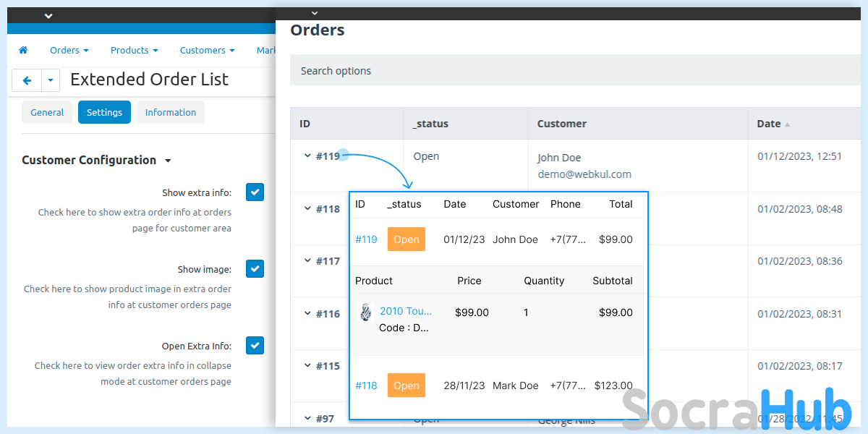Expand order #117 row chevron
Image resolution: width=868 pixels, height=434 pixels.
tap(307, 261)
